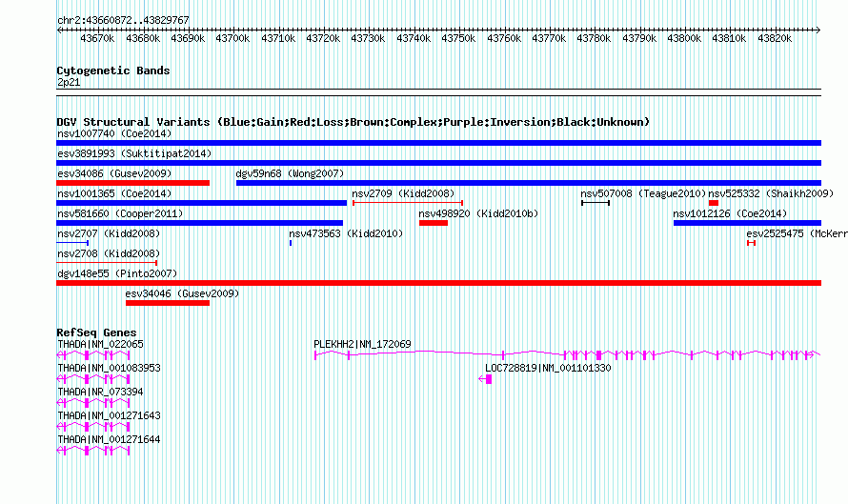Click the RefSeq Genes track title
848x504 pixels.
[x=96, y=333]
